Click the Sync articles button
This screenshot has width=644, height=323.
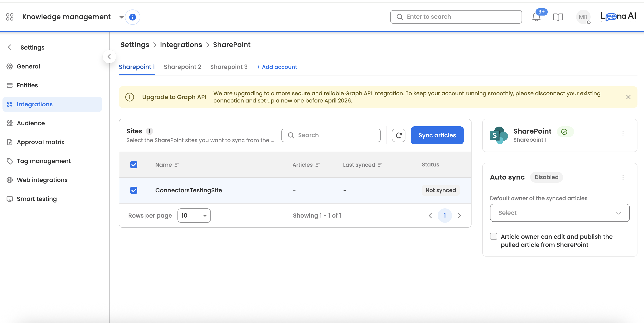click(x=437, y=135)
